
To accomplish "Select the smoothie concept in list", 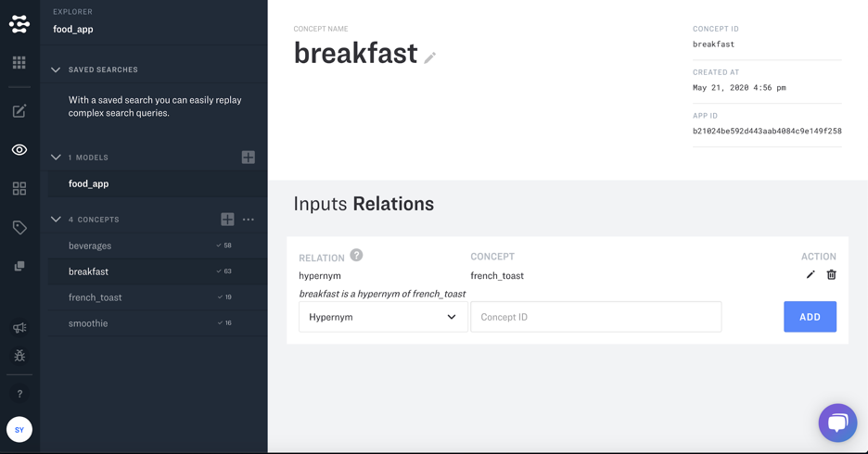I will point(88,323).
